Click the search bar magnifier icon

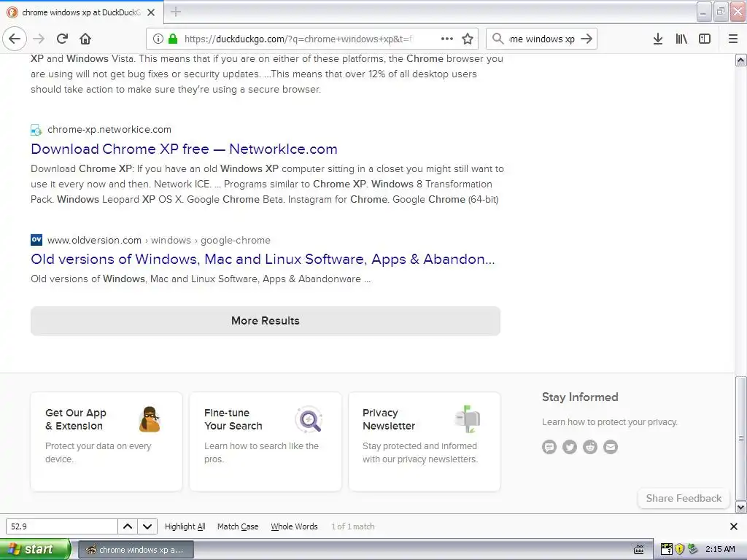498,39
